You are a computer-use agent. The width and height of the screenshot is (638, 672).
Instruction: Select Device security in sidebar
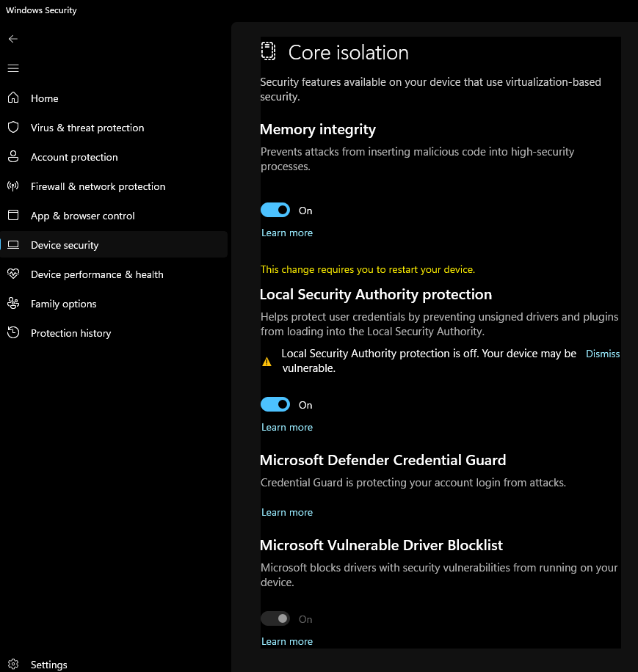(114, 245)
